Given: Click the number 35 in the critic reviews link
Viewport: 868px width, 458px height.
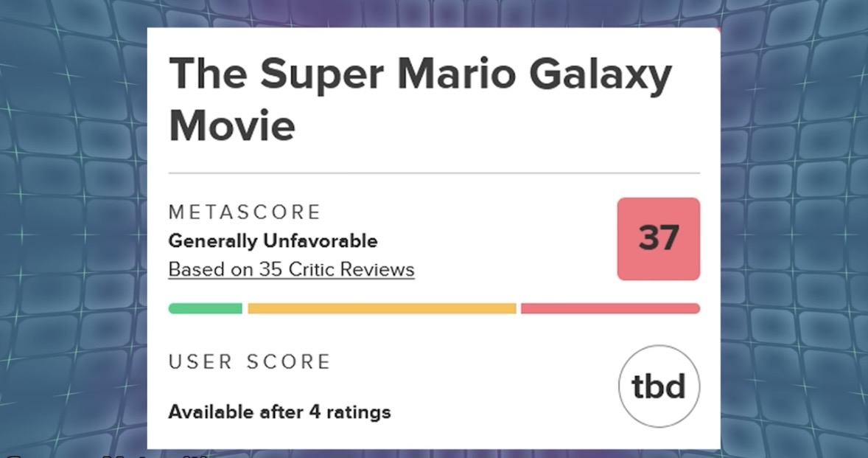Looking at the screenshot, I should click(271, 269).
